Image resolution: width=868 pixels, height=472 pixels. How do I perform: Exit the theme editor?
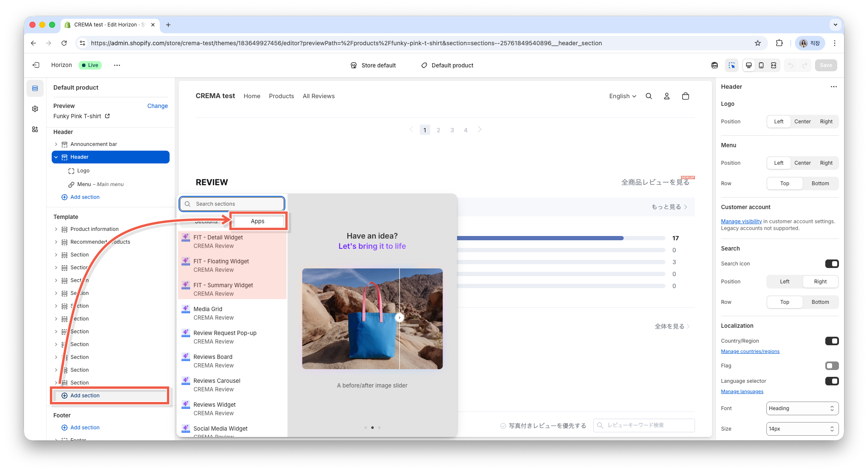click(x=36, y=65)
